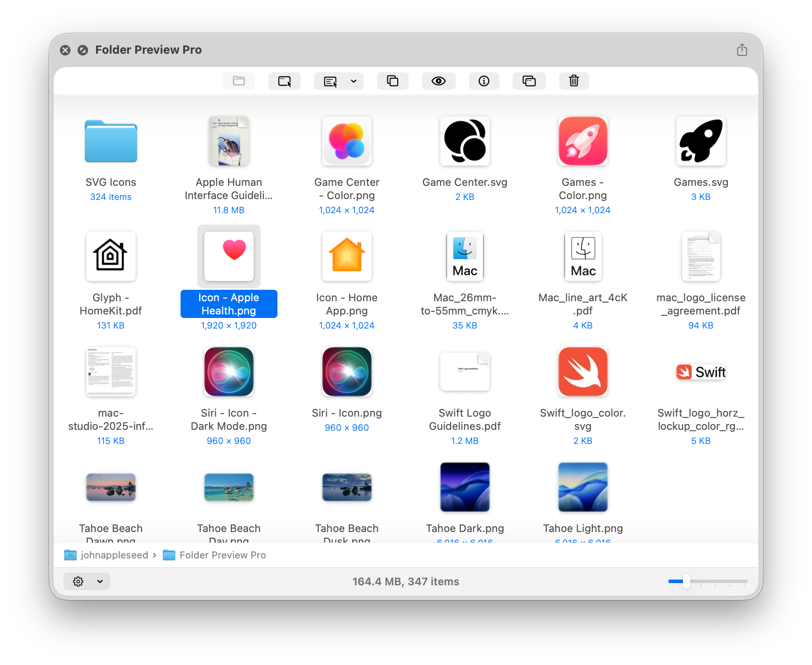The height and width of the screenshot is (665, 812).
Task: Click the "Swift Logo Guidelines.pdf" filename
Action: coord(465,420)
